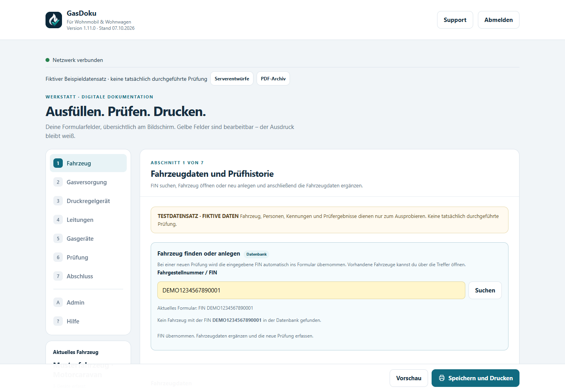The height and width of the screenshot is (392, 565).
Task: Click the number 7 badge for Abschluss
Action: click(58, 276)
